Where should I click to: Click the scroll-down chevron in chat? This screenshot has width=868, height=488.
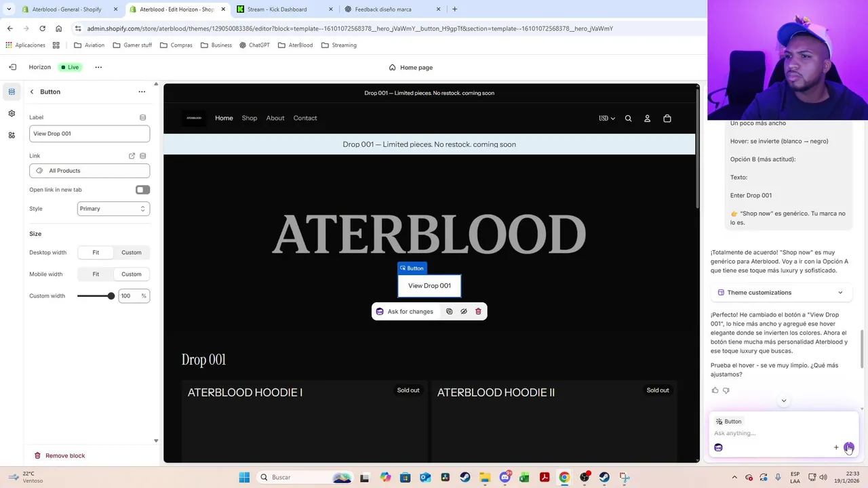pos(784,401)
